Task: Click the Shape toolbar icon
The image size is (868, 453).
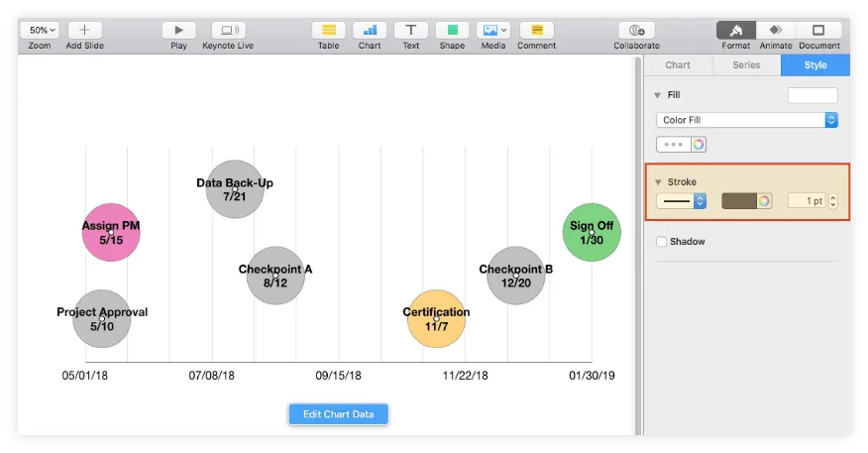Action: pyautogui.click(x=452, y=31)
